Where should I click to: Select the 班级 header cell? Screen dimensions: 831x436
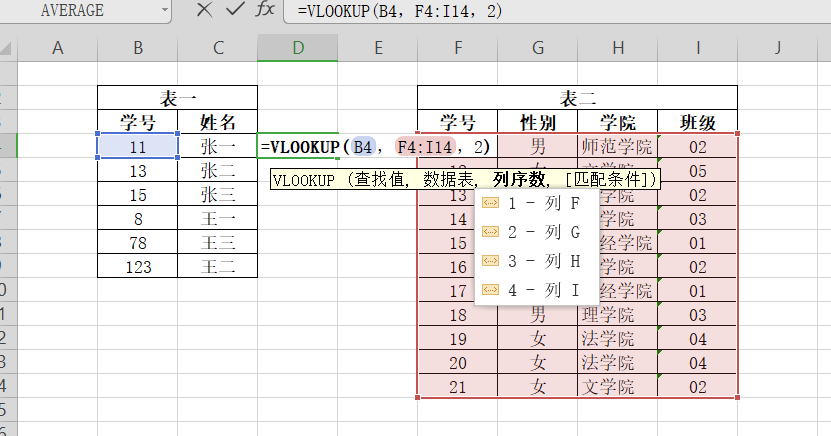coord(698,122)
